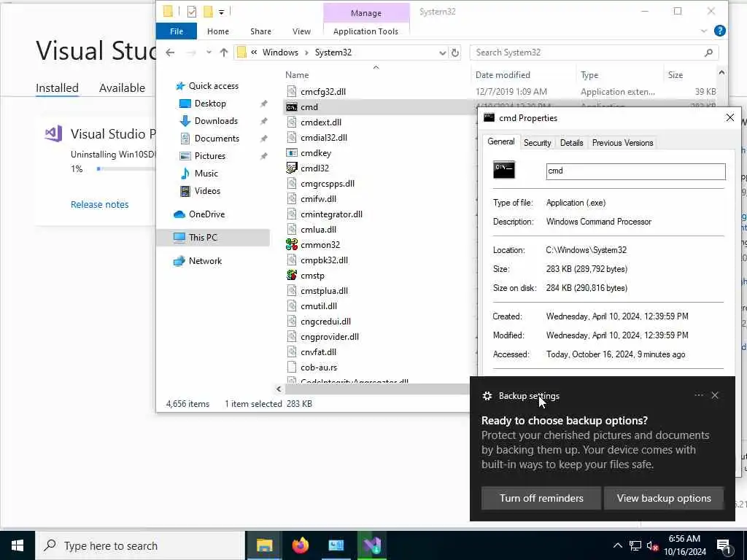Open the File menu in Explorer
Image resolution: width=747 pixels, height=560 pixels.
point(177,31)
